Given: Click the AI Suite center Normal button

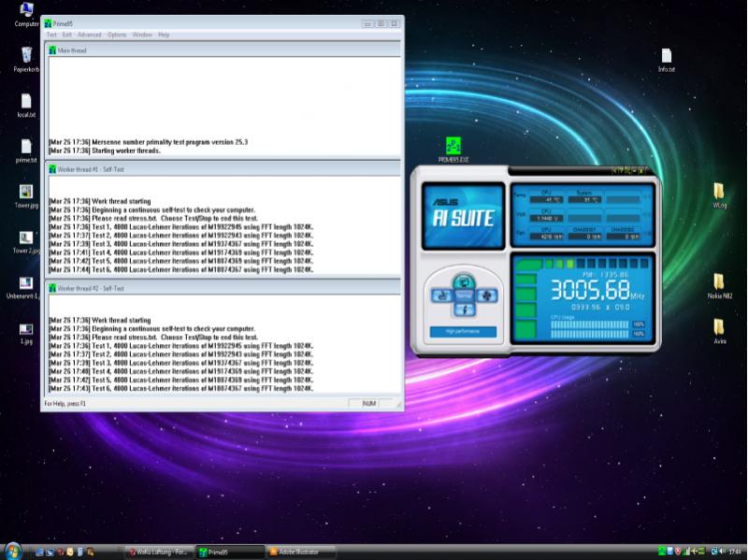Looking at the screenshot, I should coord(464,295).
